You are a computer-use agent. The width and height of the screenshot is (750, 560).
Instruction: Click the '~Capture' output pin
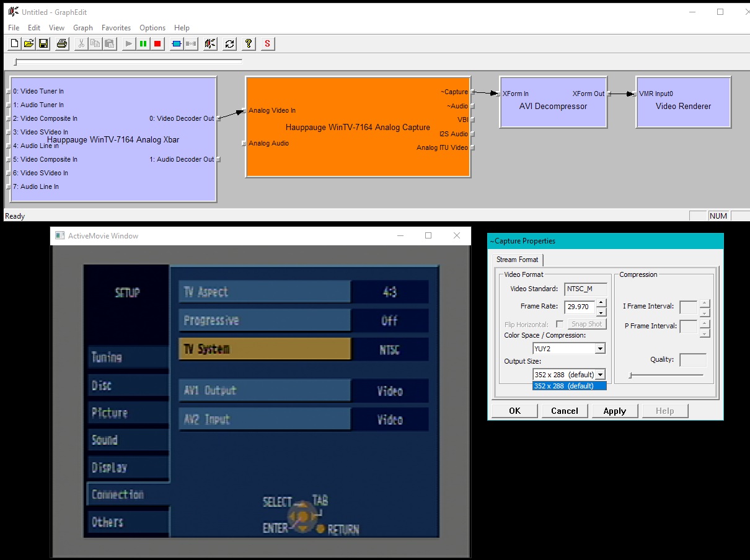coord(454,92)
